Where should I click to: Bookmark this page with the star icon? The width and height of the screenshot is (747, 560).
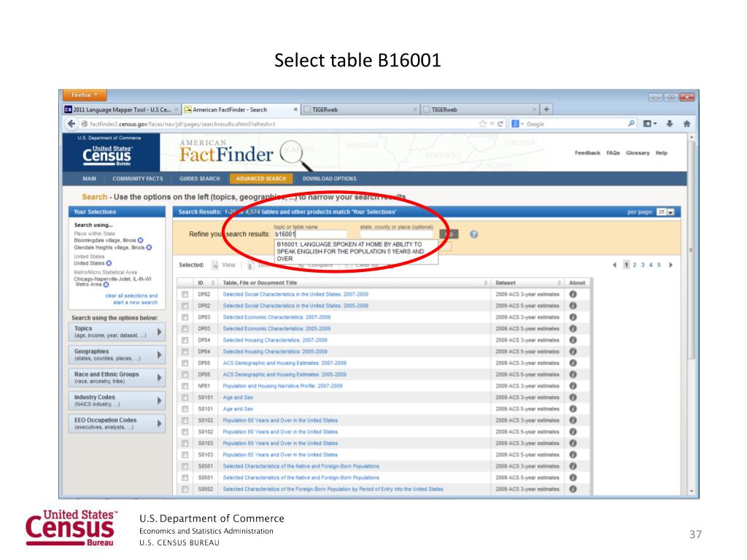[483, 124]
